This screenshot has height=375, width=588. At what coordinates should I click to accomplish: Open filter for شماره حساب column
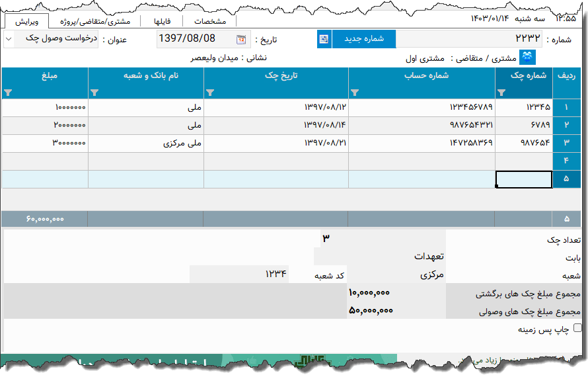pos(354,93)
